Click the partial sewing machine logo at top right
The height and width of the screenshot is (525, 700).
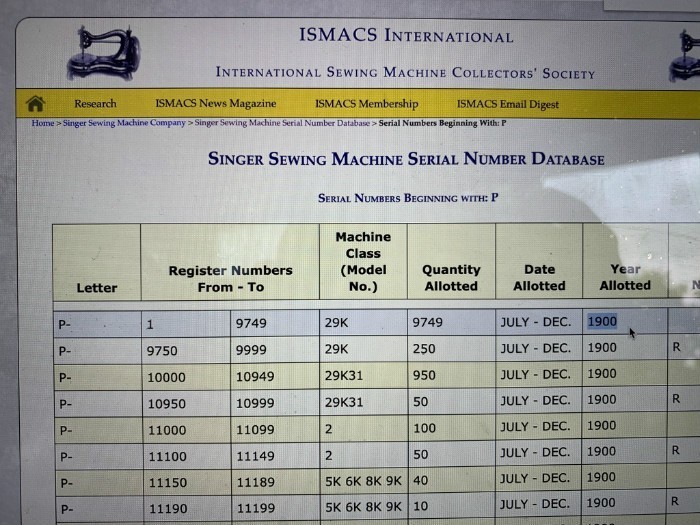click(684, 55)
